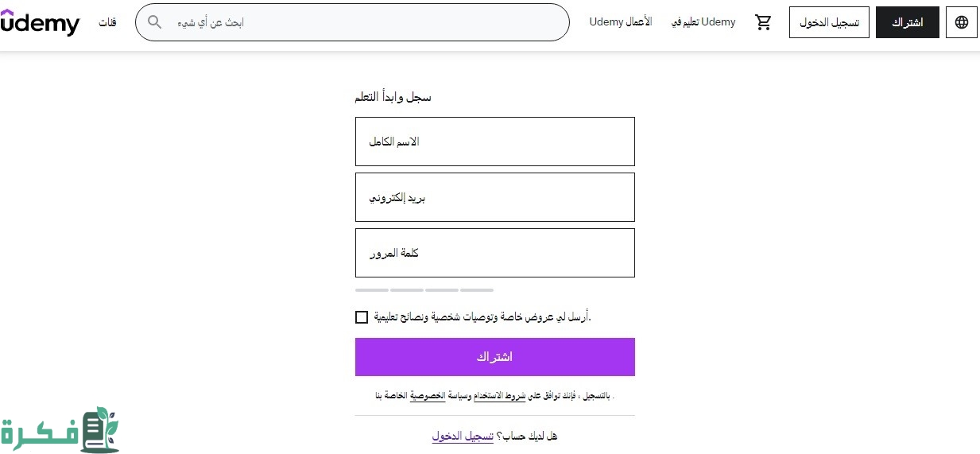This screenshot has width=980, height=454.
Task: Click the كلمة المرور password field
Action: point(494,253)
